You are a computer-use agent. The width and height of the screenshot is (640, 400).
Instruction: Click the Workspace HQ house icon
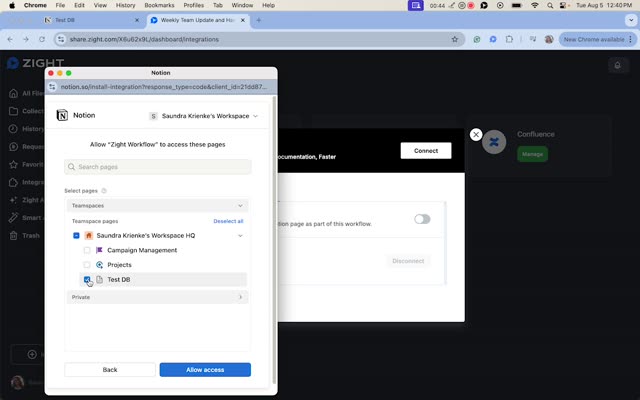pos(89,236)
